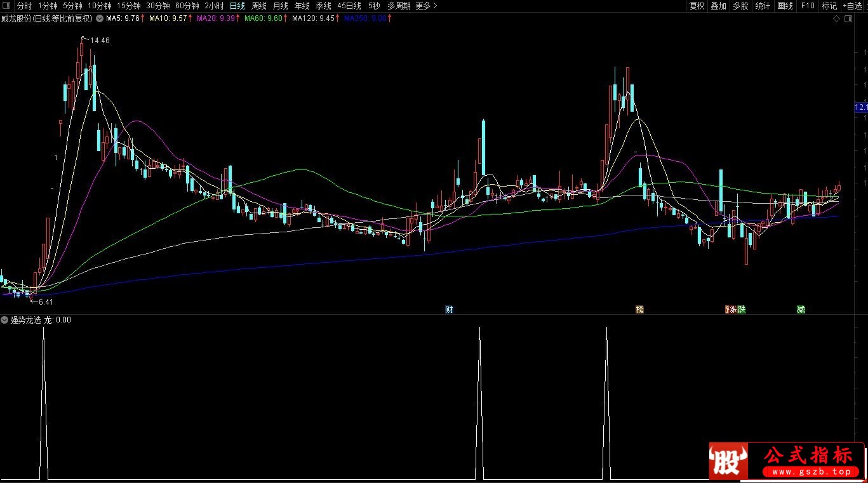Select the 30分钟 period

coord(157,6)
